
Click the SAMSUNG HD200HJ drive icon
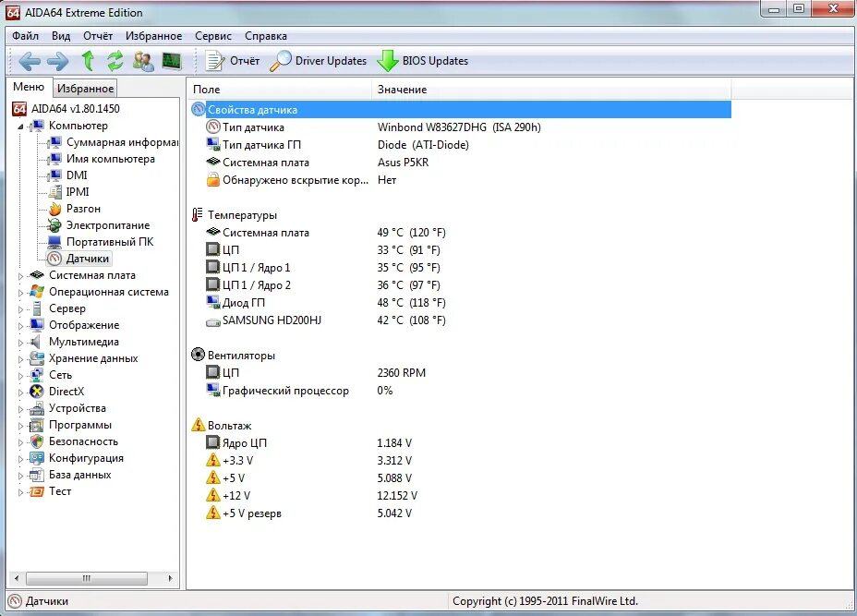point(212,322)
